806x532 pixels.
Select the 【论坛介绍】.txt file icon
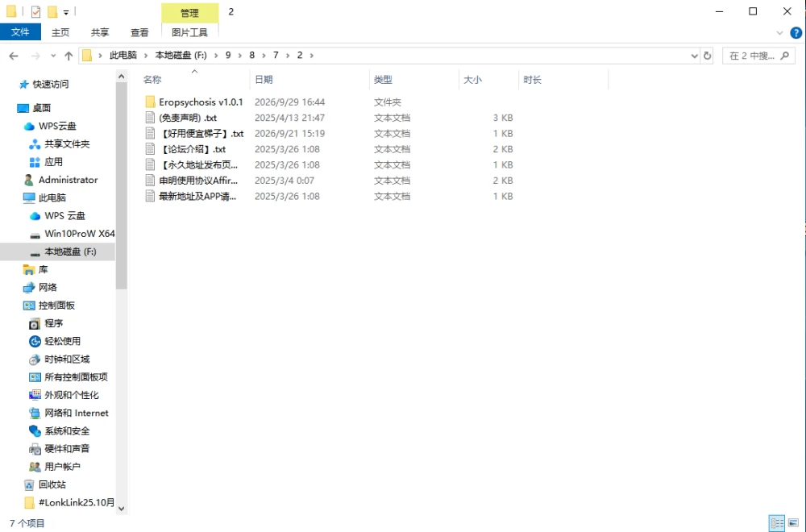click(x=150, y=149)
